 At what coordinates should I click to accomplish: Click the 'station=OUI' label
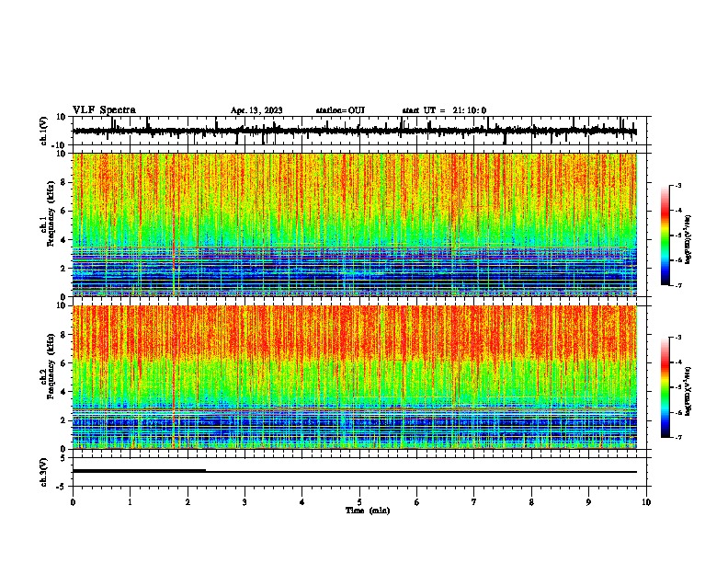click(340, 110)
